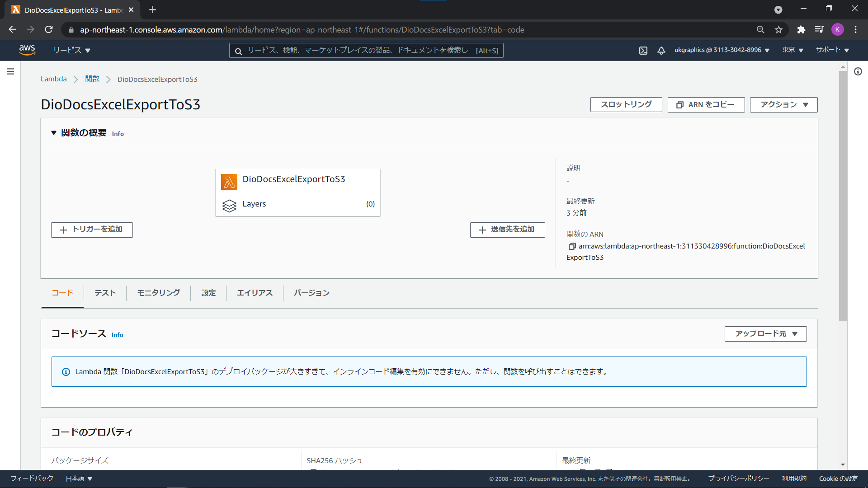Open Info link next to 関数の概要
Viewport: 868px width, 488px height.
tap(118, 134)
